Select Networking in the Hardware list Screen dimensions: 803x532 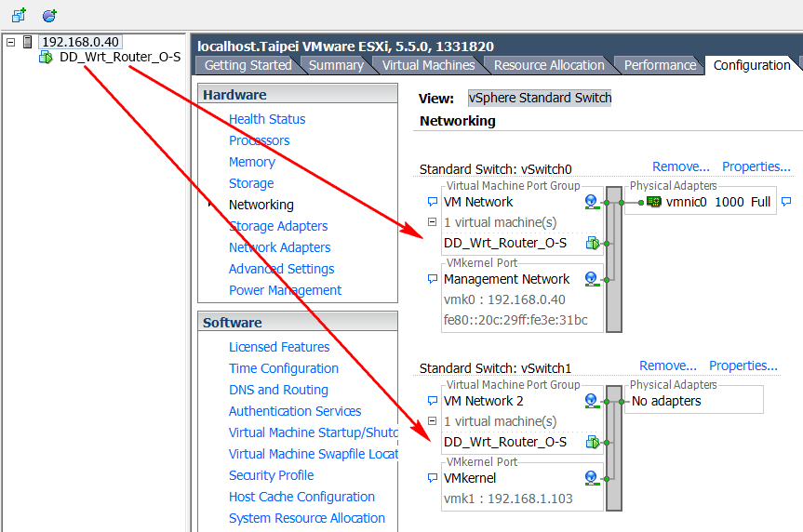tap(261, 205)
